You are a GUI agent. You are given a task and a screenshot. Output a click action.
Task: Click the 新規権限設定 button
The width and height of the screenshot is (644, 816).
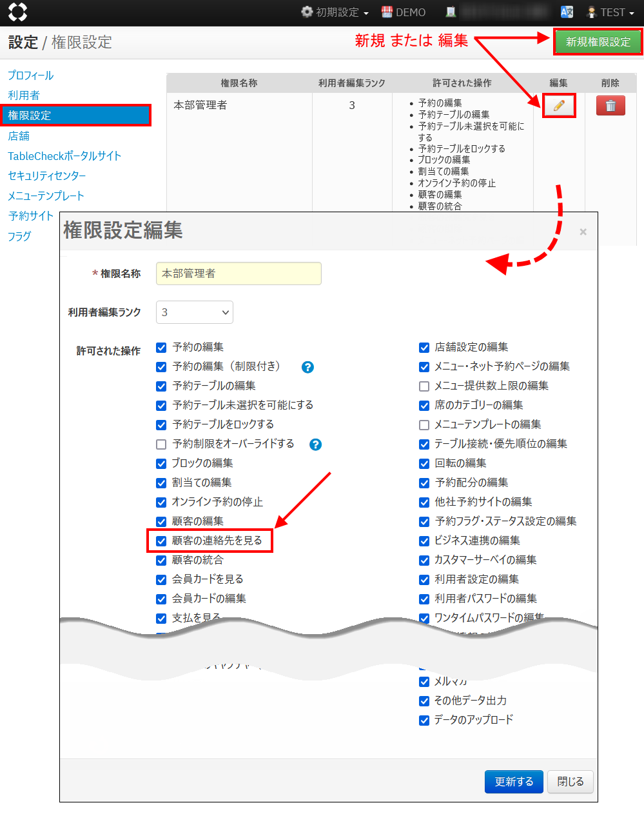[x=598, y=42]
